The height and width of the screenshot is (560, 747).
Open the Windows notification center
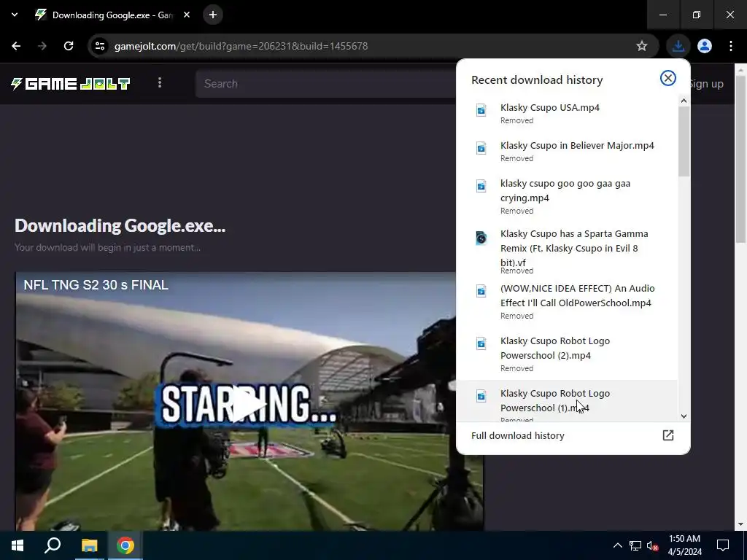(723, 545)
